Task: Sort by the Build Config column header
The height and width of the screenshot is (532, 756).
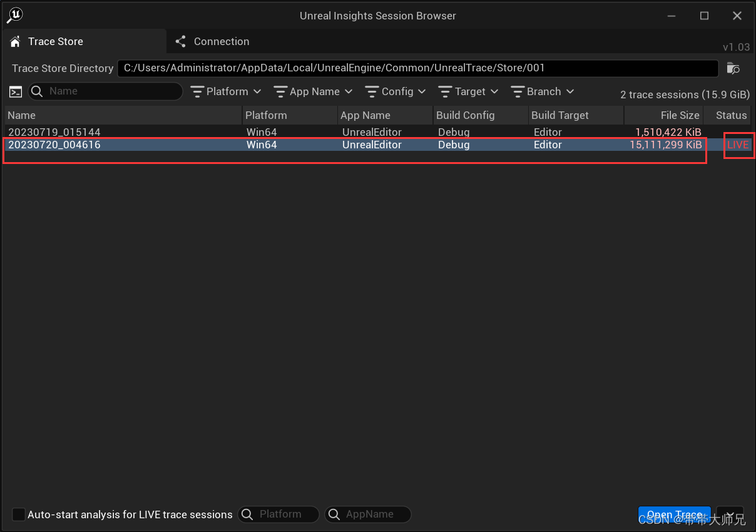Action: tap(481, 115)
